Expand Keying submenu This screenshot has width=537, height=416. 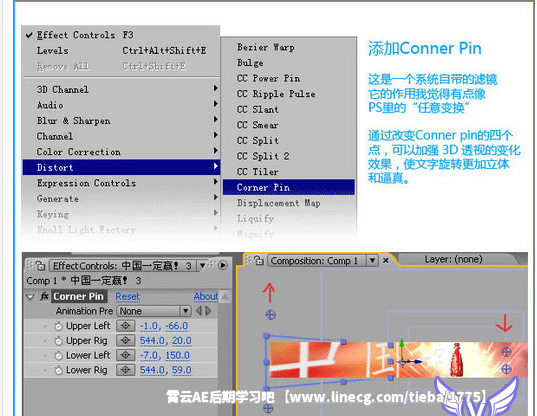click(x=121, y=214)
